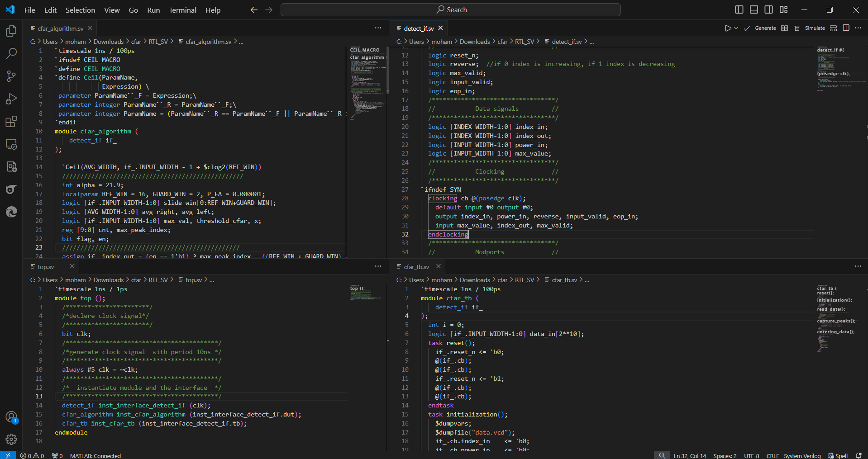Close the cfar_tb.sv tab
The height and width of the screenshot is (459, 868).
438,266
